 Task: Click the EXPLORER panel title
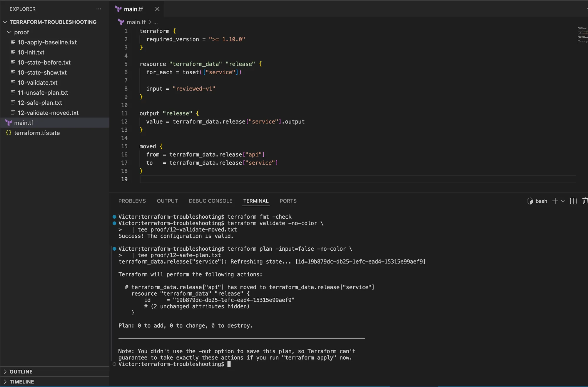click(23, 9)
